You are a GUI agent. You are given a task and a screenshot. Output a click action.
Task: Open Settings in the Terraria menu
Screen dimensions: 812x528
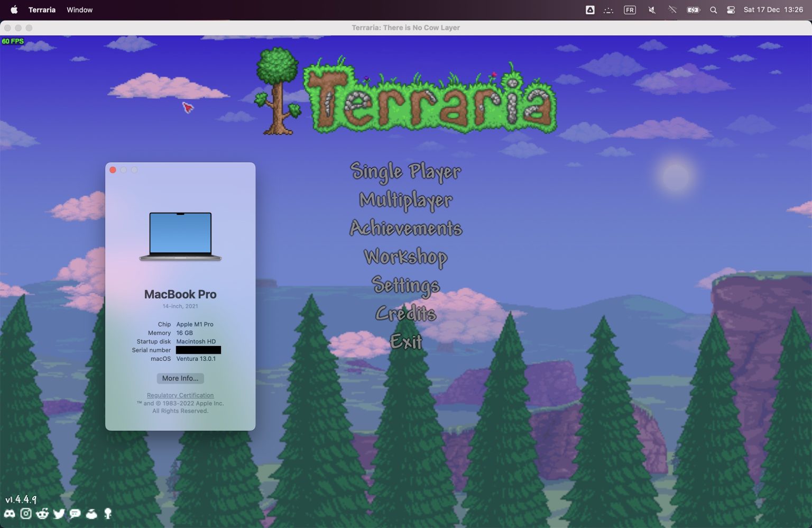point(405,285)
